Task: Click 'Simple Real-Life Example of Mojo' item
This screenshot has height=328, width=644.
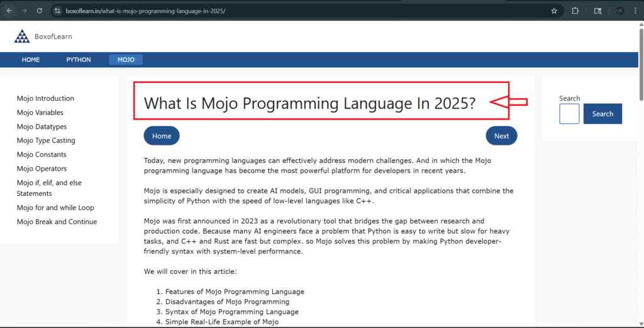Action: [x=222, y=322]
